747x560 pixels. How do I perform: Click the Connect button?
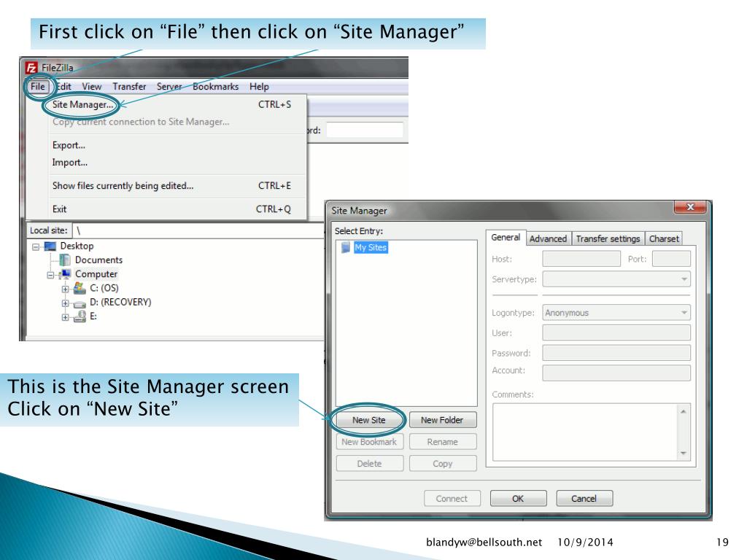pos(452,499)
